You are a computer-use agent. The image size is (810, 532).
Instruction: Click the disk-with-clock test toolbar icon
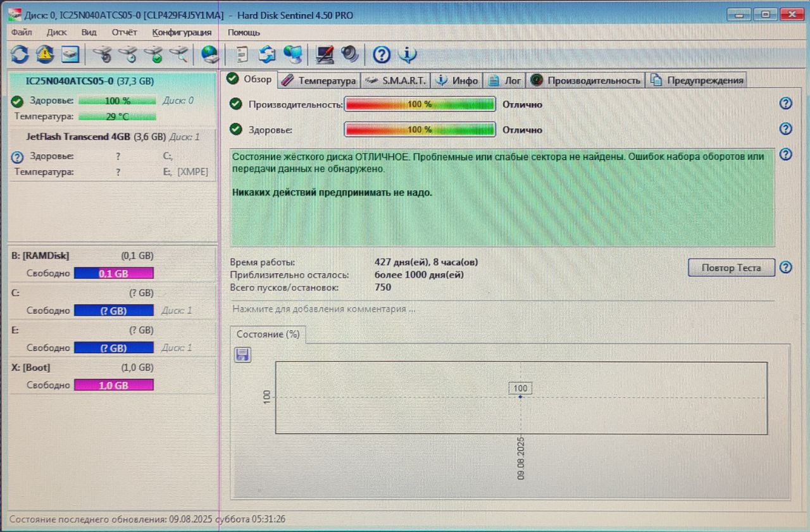coord(128,55)
